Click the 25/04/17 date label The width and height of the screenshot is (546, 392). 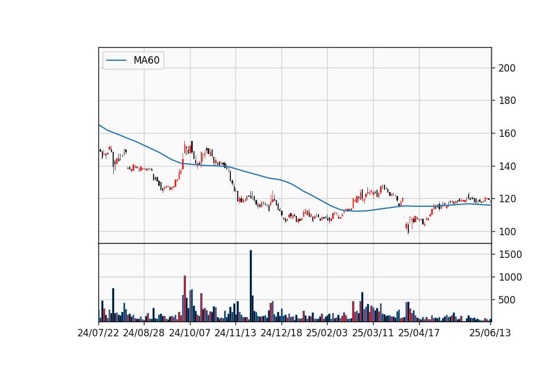[x=419, y=333]
